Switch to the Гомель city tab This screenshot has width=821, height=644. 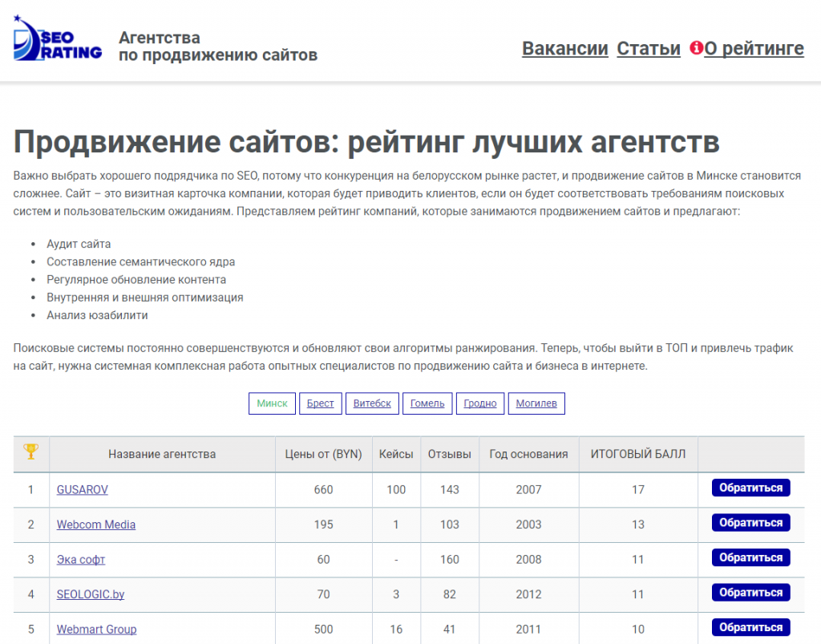click(x=427, y=403)
